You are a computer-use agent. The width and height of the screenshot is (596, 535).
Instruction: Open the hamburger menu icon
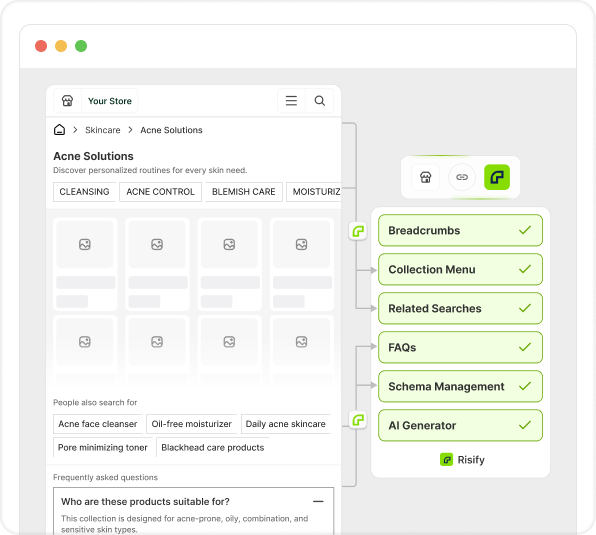(x=291, y=101)
